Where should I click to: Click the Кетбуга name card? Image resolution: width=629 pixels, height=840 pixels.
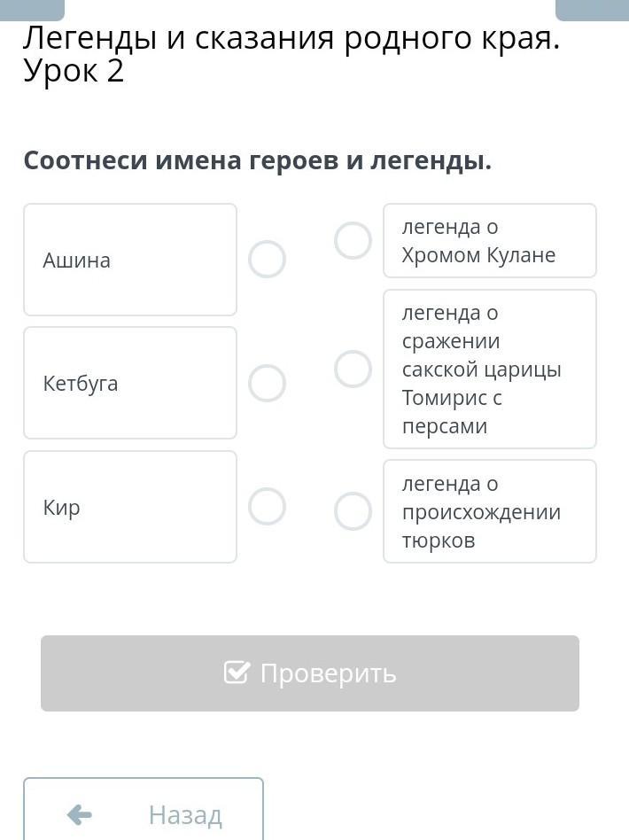(x=130, y=383)
